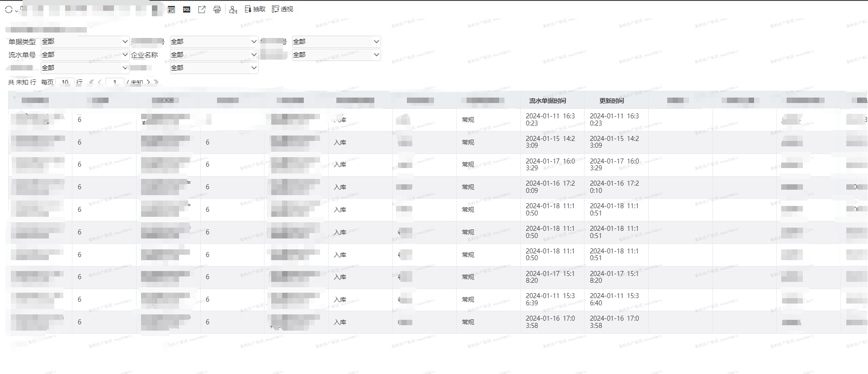Click rows-per-page field showing 10
The width and height of the screenshot is (868, 374).
65,82
